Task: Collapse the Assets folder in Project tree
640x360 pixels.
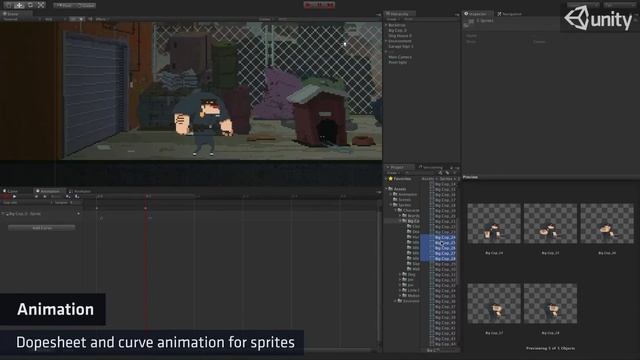Action: pos(386,189)
